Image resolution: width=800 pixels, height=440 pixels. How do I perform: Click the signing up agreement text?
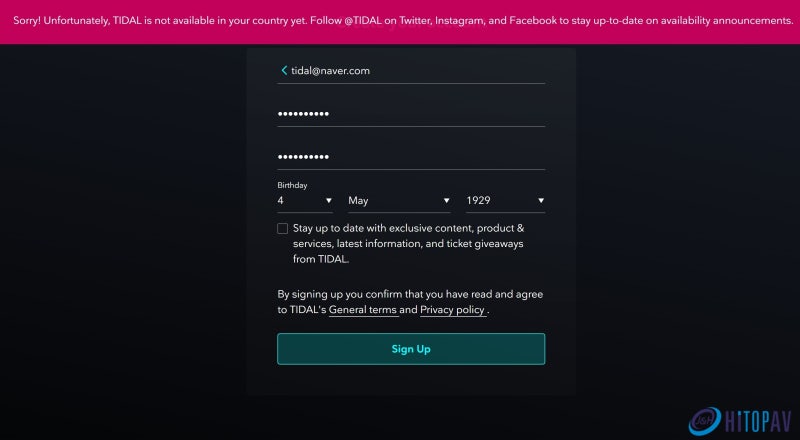coord(410,302)
